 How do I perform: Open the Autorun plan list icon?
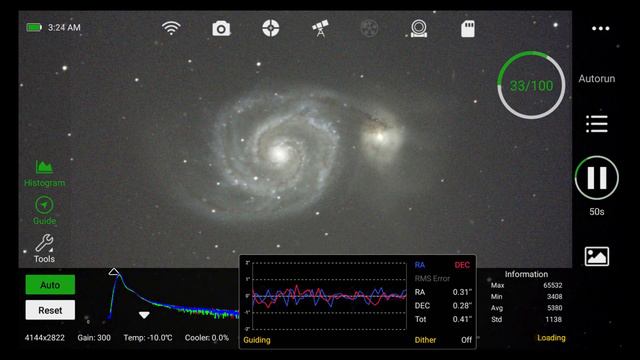pyautogui.click(x=597, y=124)
